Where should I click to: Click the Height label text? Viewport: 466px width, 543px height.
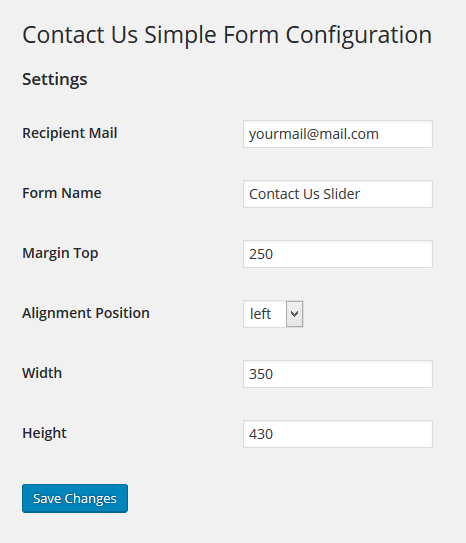[x=44, y=433]
